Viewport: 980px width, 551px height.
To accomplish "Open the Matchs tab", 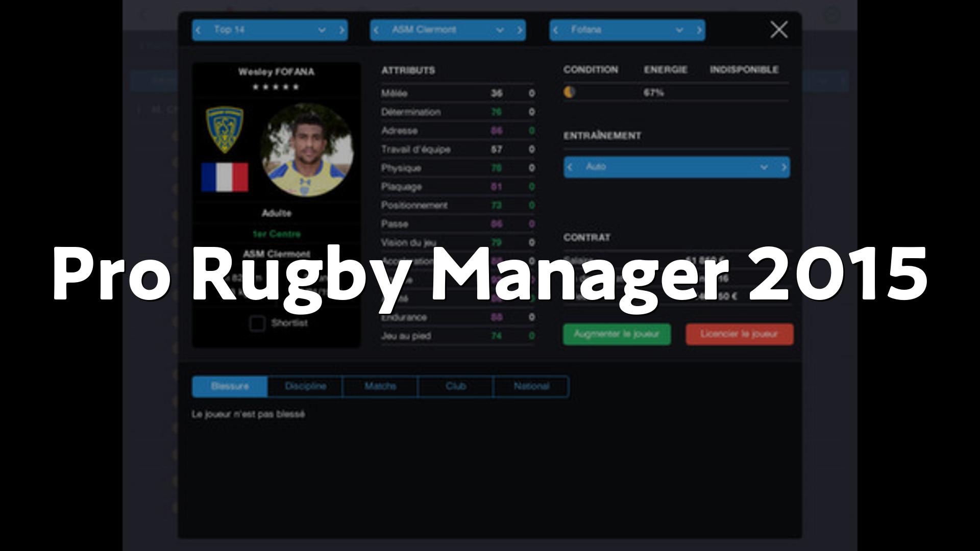I will tap(380, 386).
